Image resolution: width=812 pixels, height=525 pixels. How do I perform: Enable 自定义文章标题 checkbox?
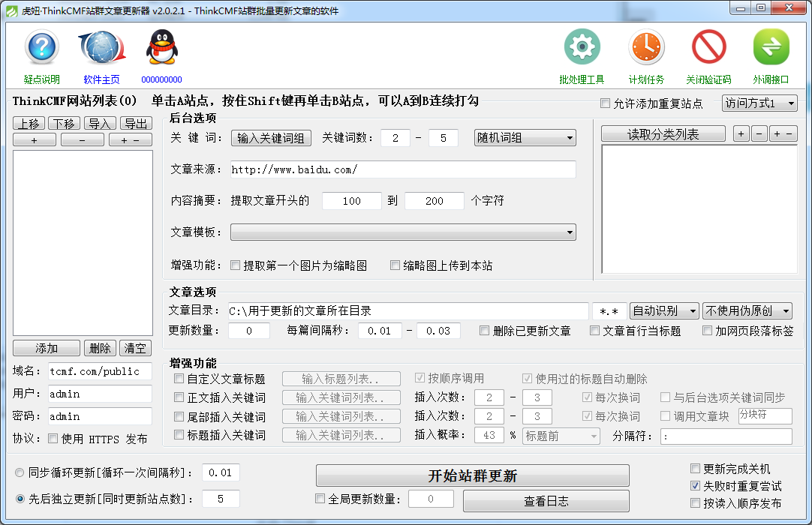(x=179, y=379)
